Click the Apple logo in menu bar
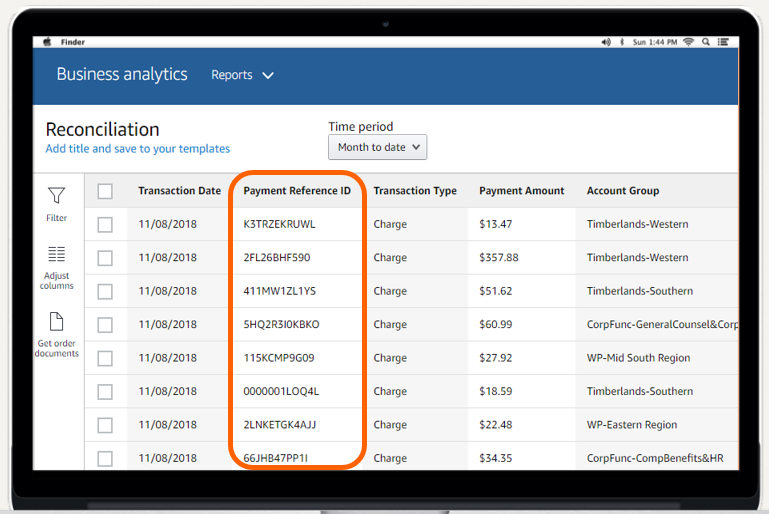This screenshot has width=769, height=514. pyautogui.click(x=46, y=42)
